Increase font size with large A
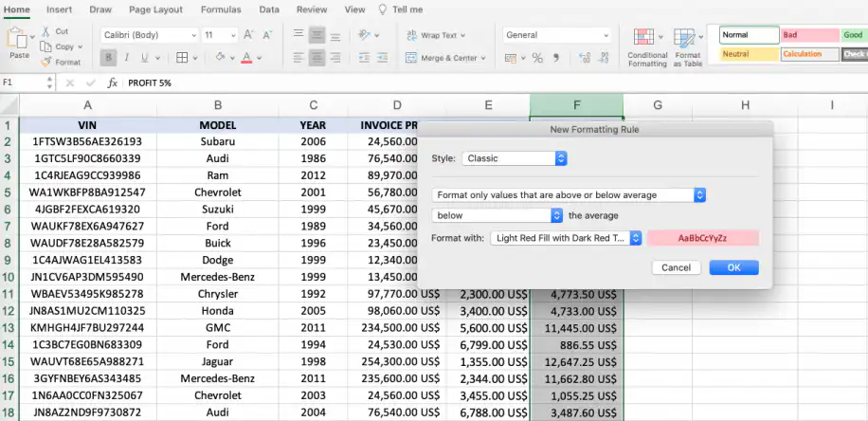The image size is (868, 421). [248, 35]
